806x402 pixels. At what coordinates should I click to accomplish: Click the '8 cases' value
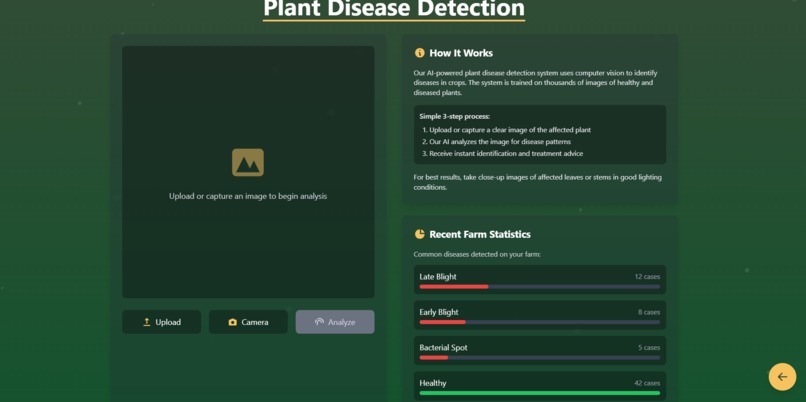coord(649,312)
